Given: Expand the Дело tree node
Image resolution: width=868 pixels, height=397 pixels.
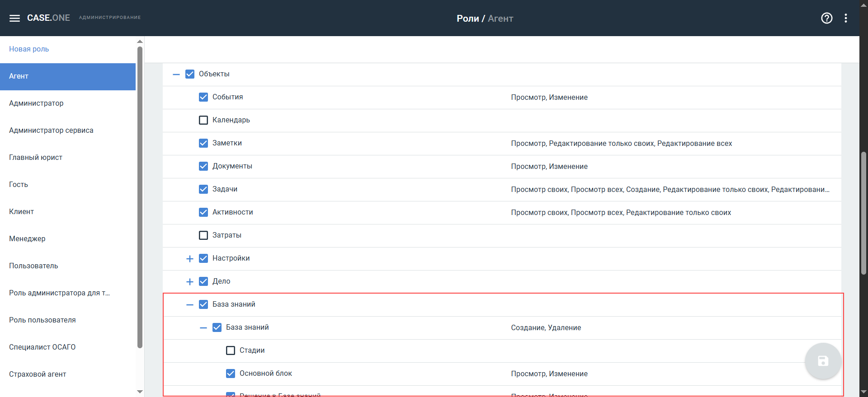Looking at the screenshot, I should [190, 282].
